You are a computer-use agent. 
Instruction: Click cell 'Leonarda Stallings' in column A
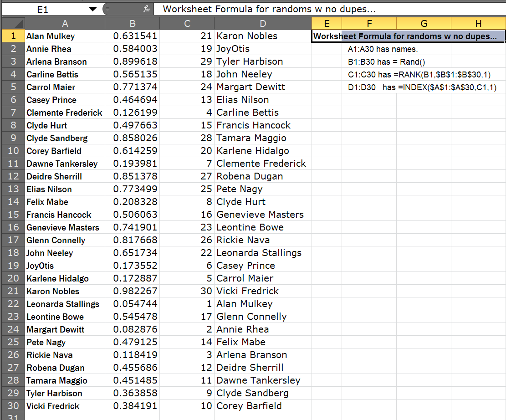65,304
